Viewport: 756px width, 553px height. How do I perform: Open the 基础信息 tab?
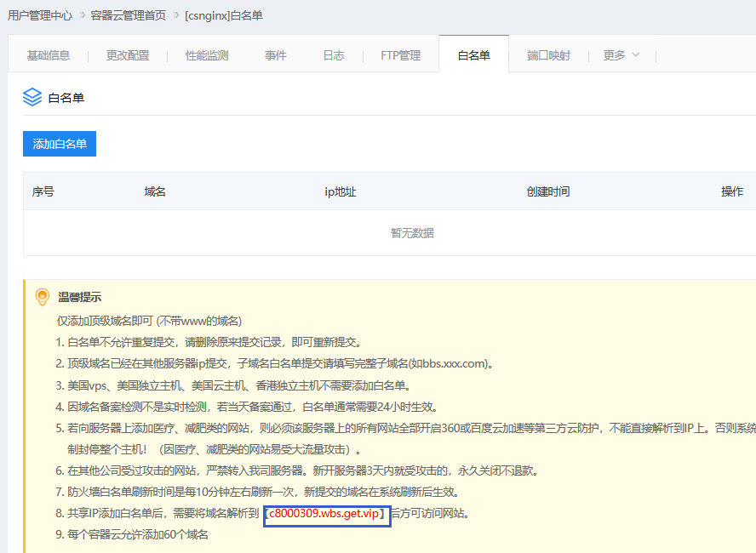pyautogui.click(x=48, y=55)
